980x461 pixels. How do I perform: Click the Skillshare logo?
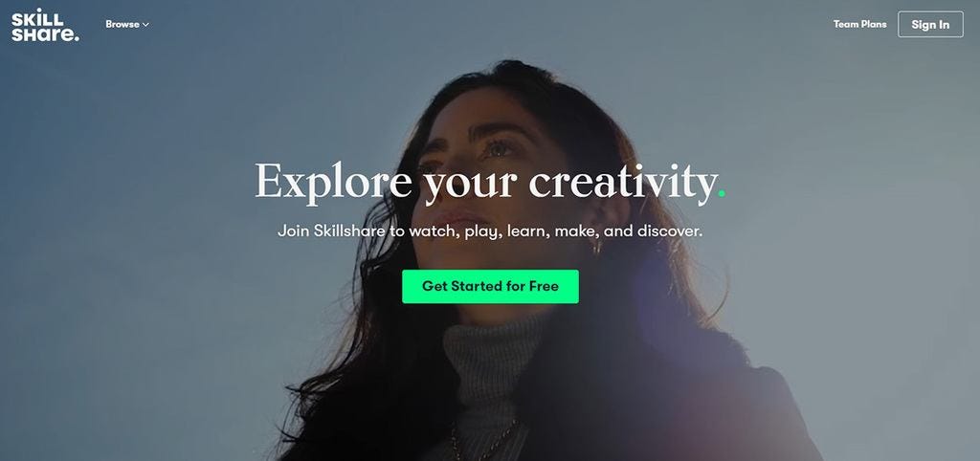[45, 25]
